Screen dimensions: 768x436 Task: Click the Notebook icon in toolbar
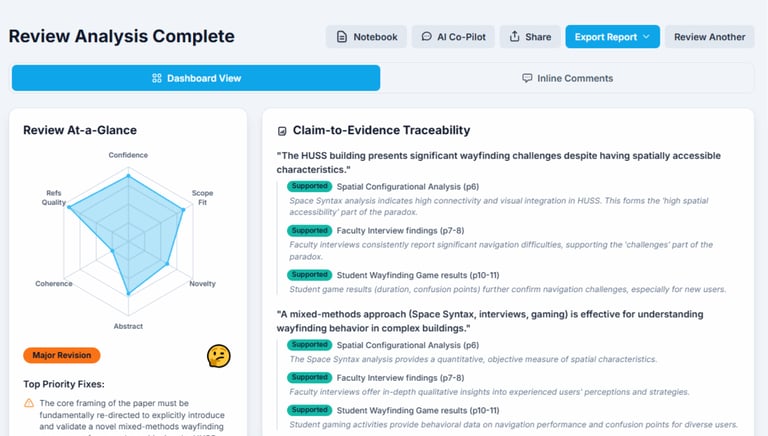point(342,37)
